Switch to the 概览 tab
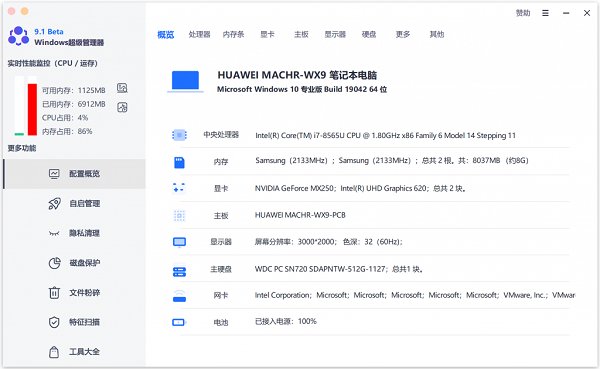Screen dimensions: 600x369 [x=166, y=34]
